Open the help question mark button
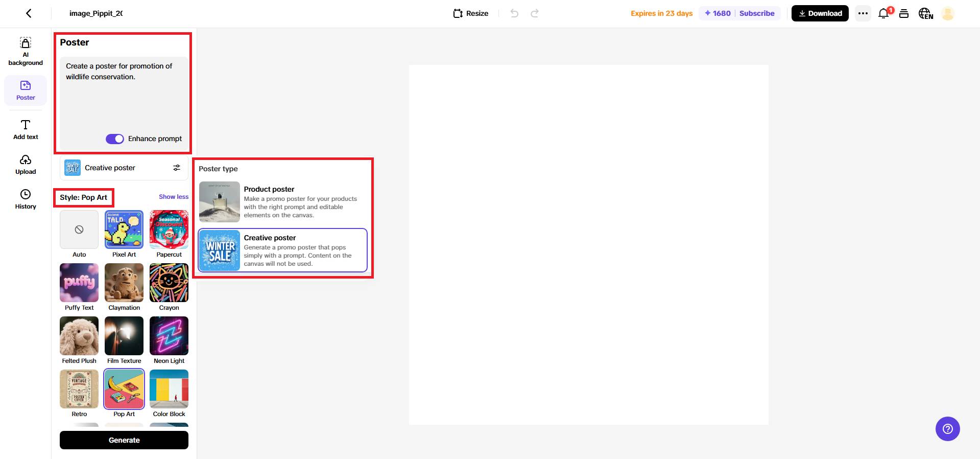This screenshot has height=459, width=980. point(948,429)
